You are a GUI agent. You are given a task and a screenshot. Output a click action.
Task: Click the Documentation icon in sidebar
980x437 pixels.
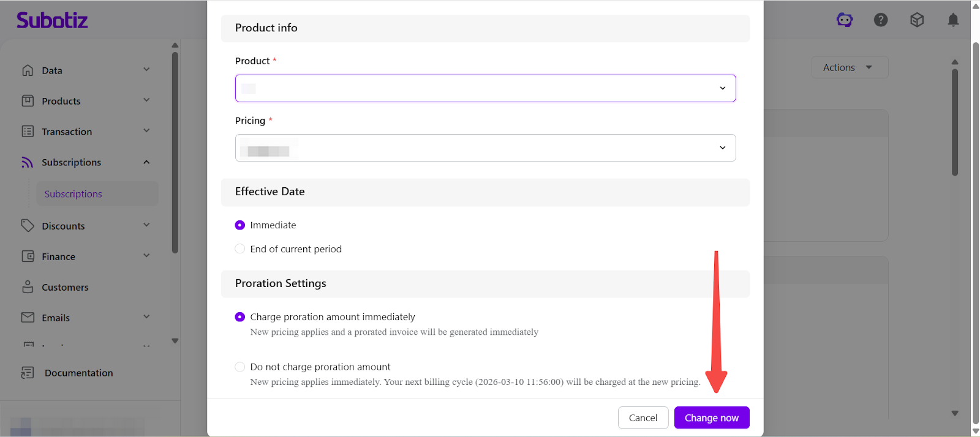28,373
